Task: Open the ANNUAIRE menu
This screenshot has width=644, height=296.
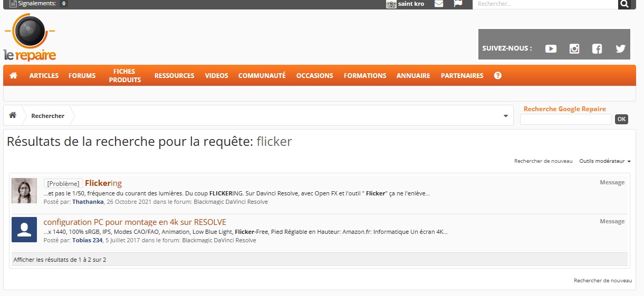Action: pyautogui.click(x=414, y=76)
